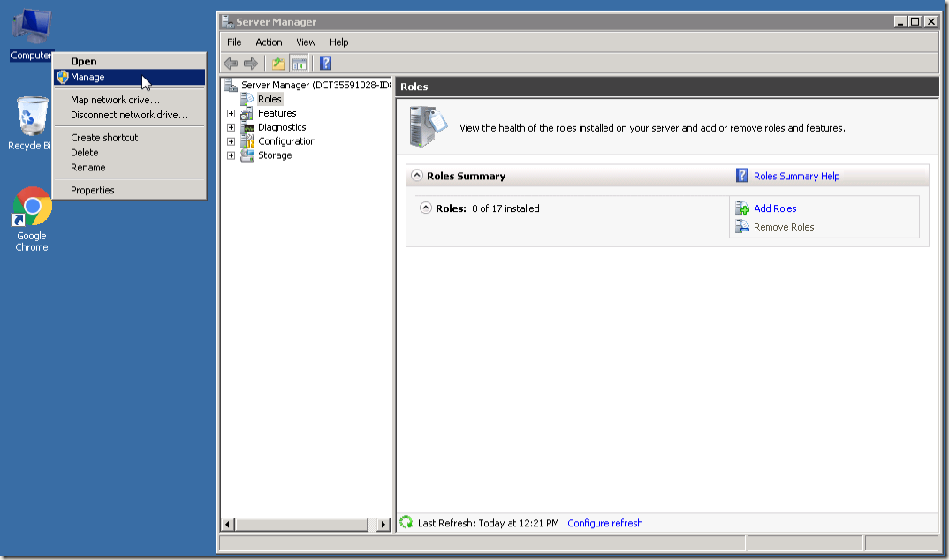Click the Back arrow toolbar icon
Viewport: 949px width, 560px height.
[x=231, y=64]
